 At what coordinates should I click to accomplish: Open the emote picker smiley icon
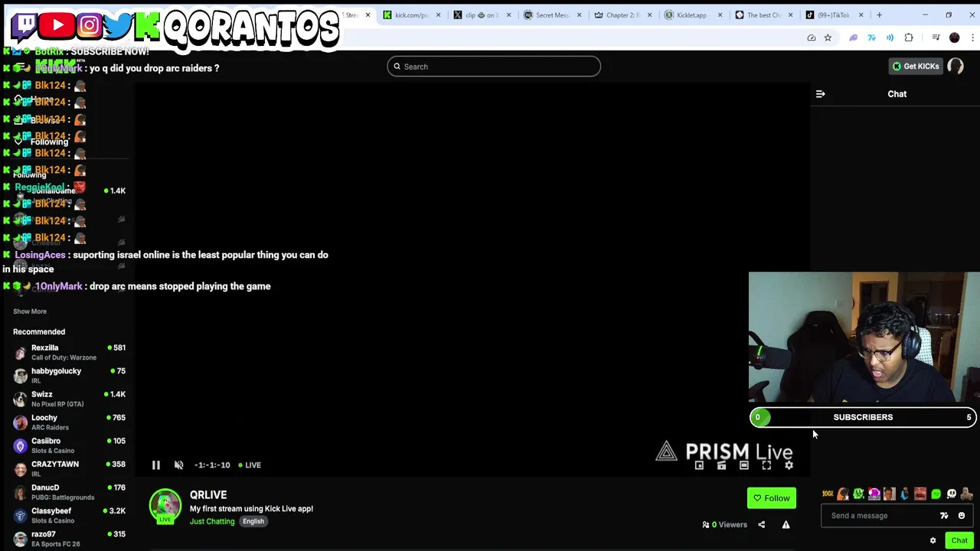pyautogui.click(x=962, y=516)
